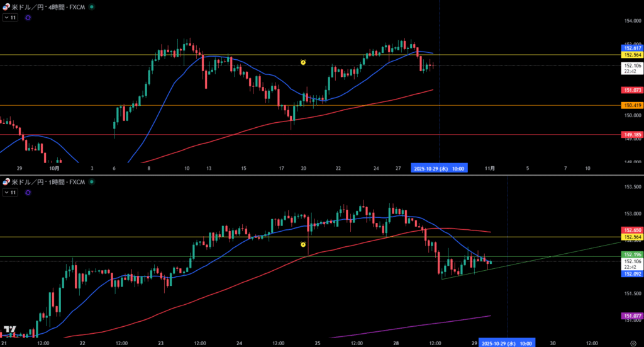
Task: Collapse the 11 indicators legend on 4-hour chart
Action: pos(10,18)
